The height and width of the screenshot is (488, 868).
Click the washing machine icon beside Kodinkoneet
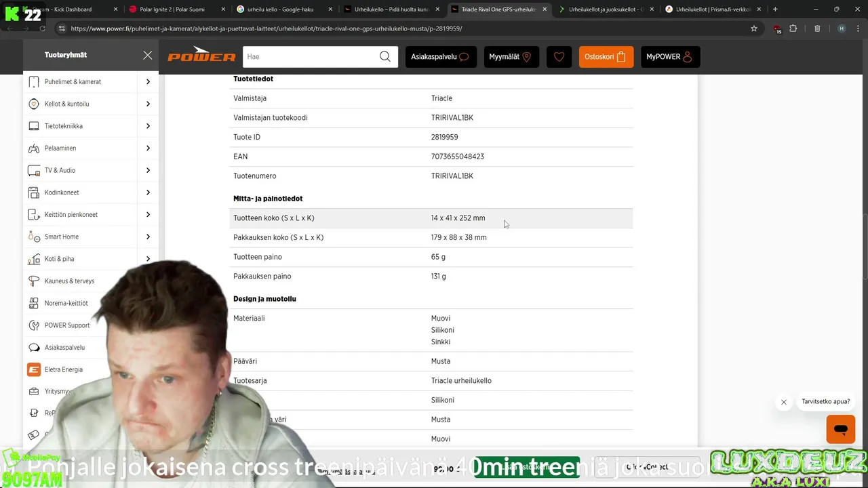[x=34, y=192]
